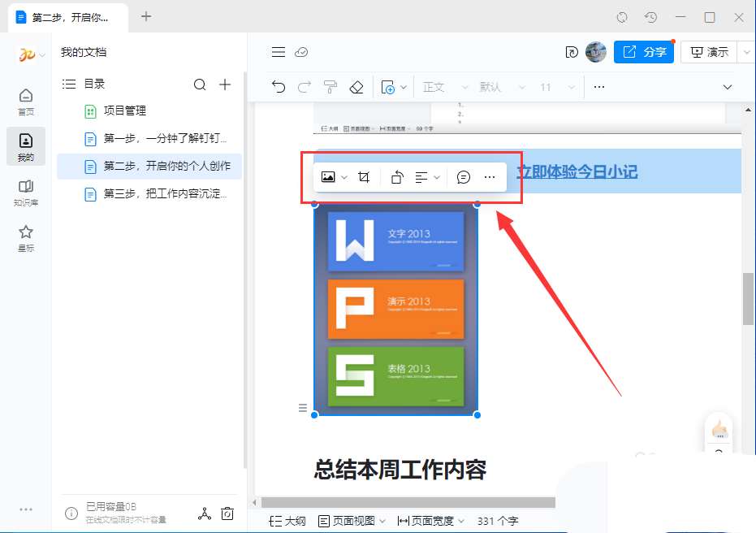Switch to the 第二步，开启你... tab
The width and height of the screenshot is (756, 533).
tap(68, 17)
